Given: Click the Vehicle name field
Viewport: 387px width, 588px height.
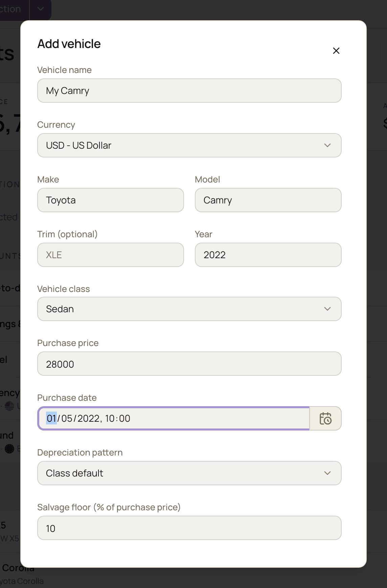Looking at the screenshot, I should point(189,91).
